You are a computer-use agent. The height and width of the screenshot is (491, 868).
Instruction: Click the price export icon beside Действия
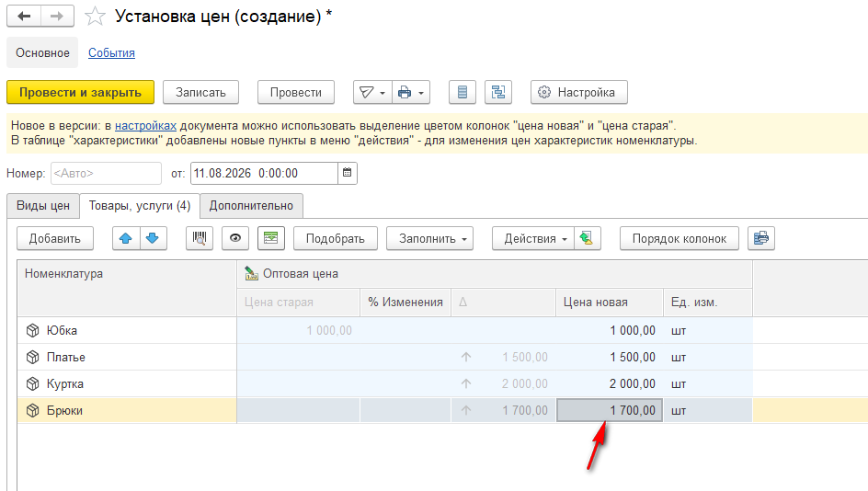588,238
